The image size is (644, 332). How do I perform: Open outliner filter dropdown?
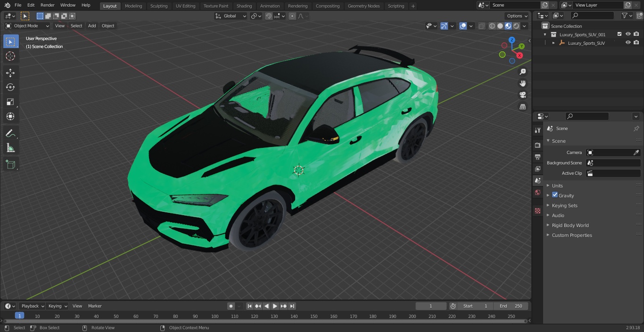pyautogui.click(x=627, y=16)
